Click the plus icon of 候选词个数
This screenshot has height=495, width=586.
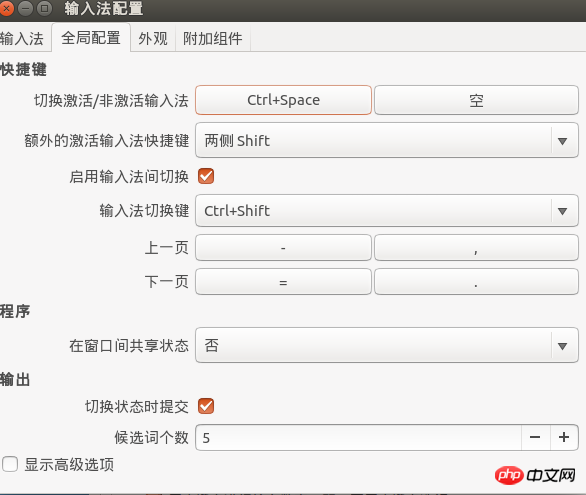point(564,437)
